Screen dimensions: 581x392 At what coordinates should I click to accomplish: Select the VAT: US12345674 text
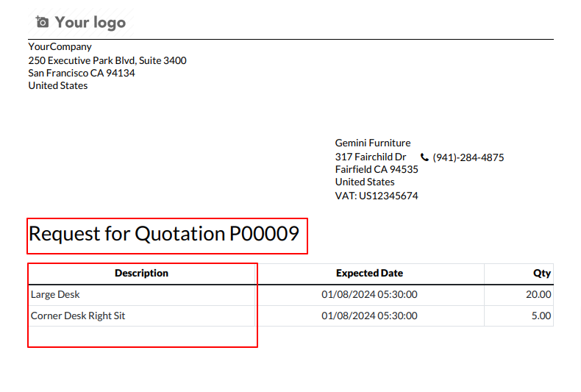[377, 196]
